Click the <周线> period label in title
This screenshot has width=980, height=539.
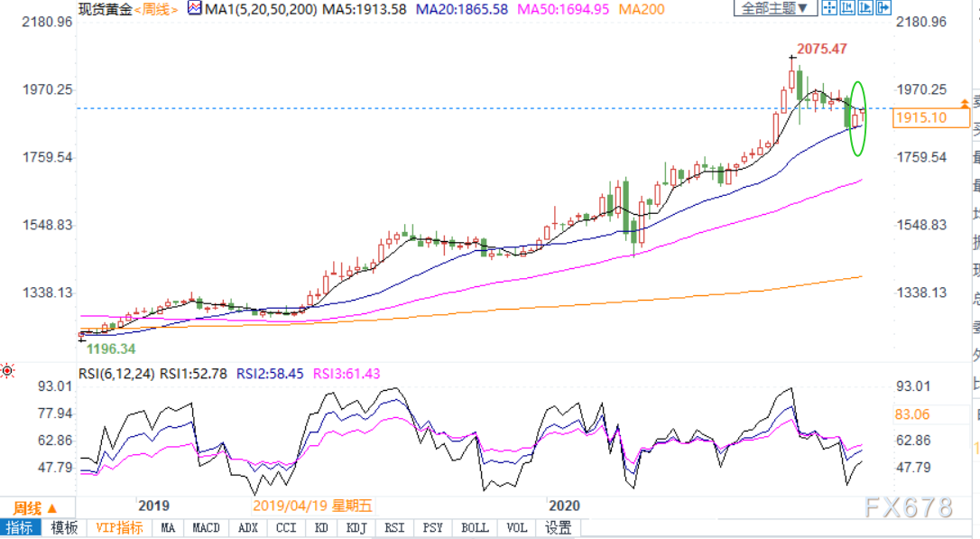click(155, 9)
